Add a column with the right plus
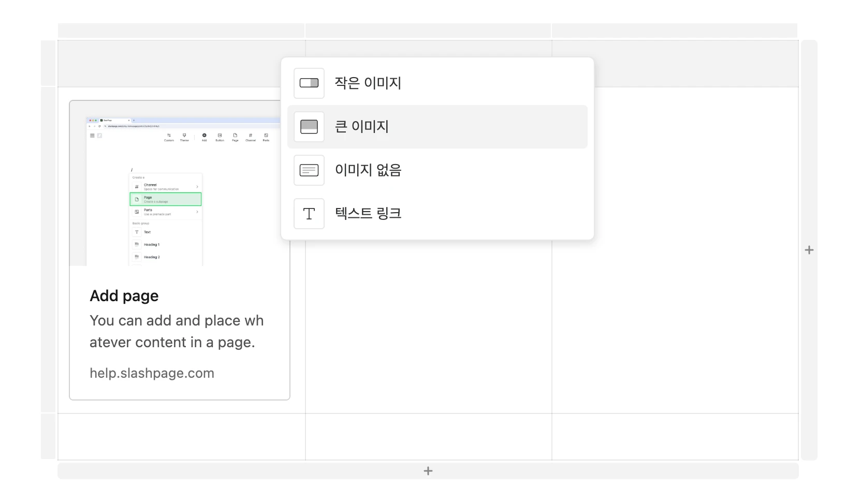Image resolution: width=846 pixels, height=504 pixels. point(809,250)
